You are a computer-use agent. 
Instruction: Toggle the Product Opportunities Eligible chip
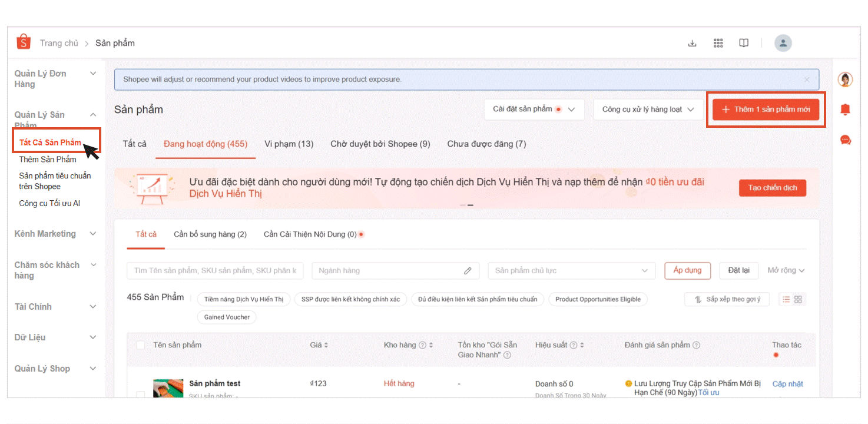pos(598,299)
